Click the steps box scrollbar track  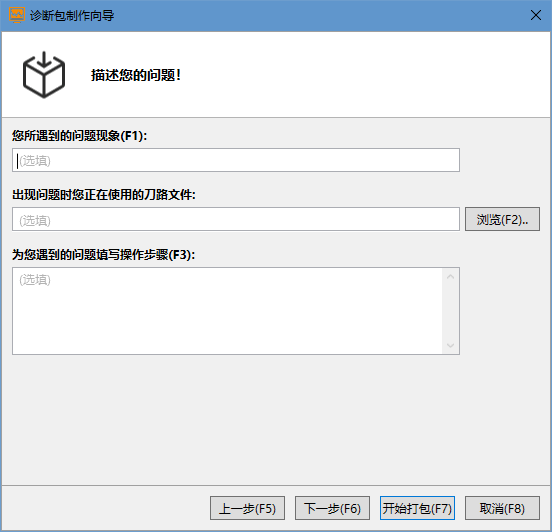[x=450, y=311]
